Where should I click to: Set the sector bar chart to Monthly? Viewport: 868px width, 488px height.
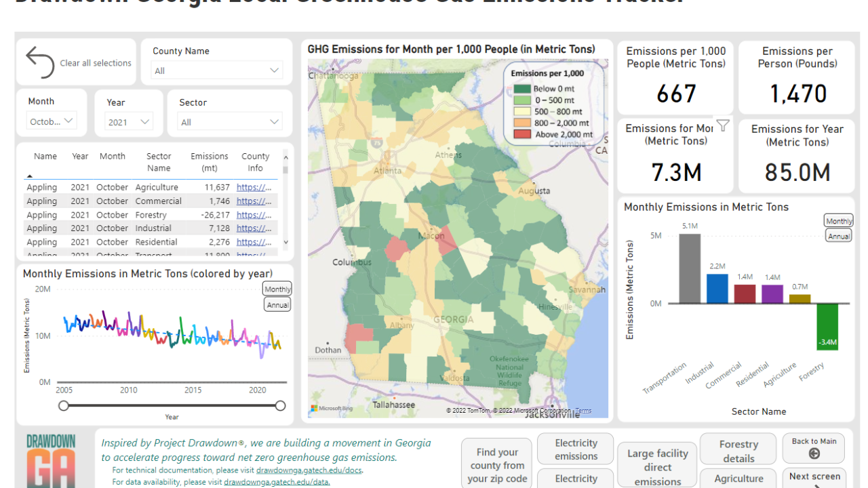coord(839,221)
